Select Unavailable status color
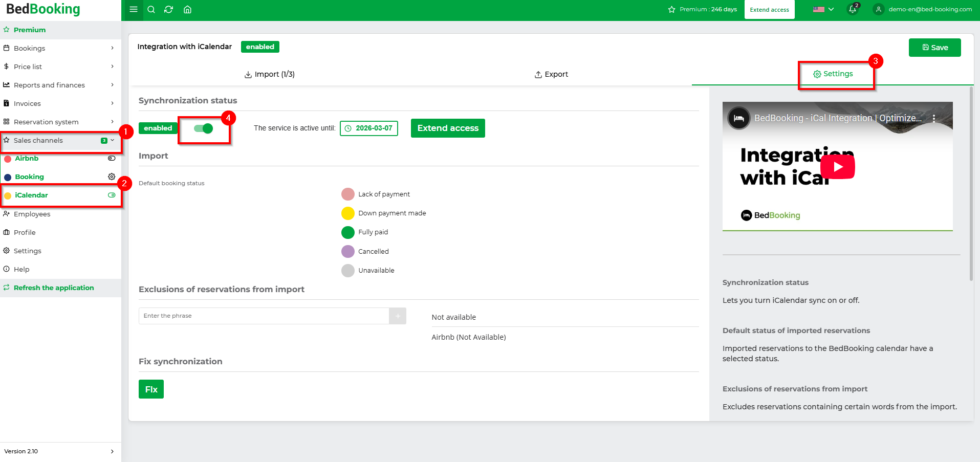The width and height of the screenshot is (980, 462). pos(348,271)
